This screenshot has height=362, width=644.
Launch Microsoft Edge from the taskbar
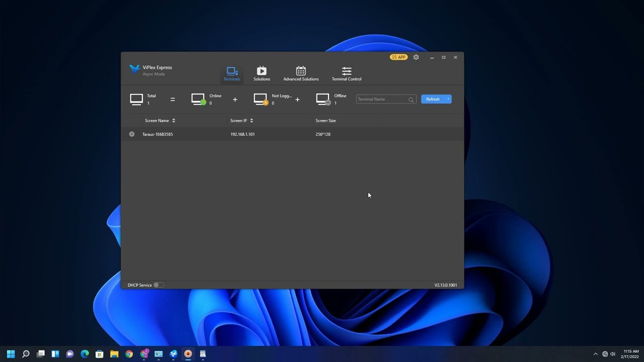tap(85, 354)
